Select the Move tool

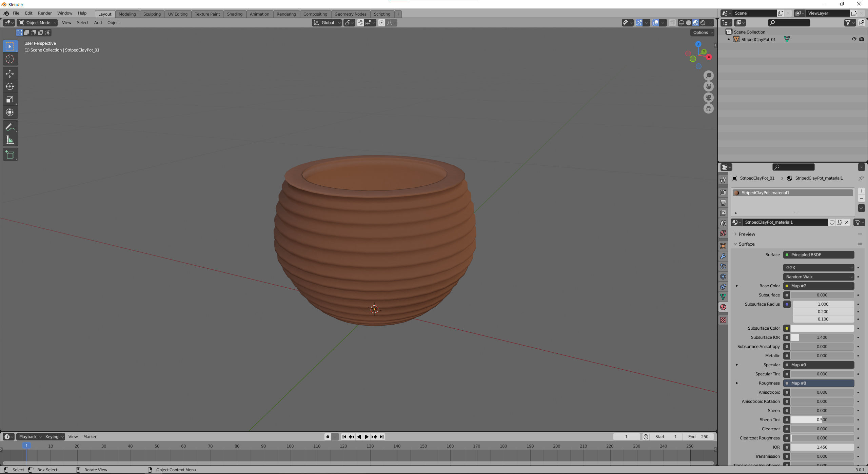pos(10,74)
